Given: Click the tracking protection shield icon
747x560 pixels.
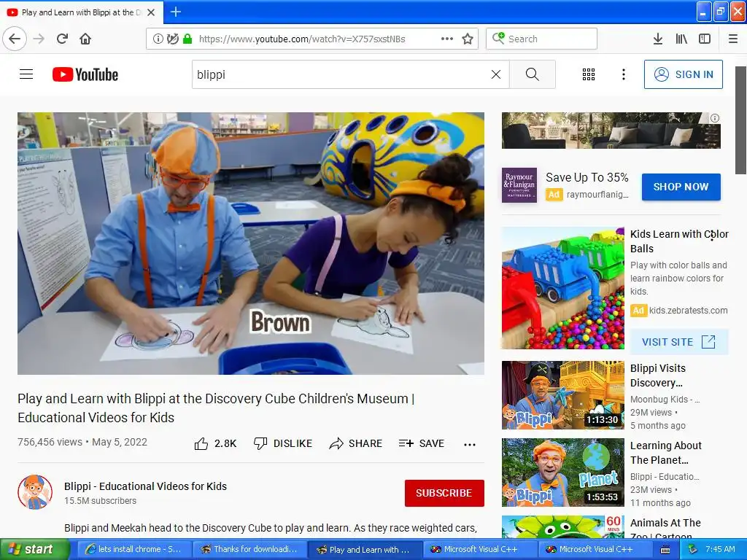Looking at the screenshot, I should pos(172,39).
